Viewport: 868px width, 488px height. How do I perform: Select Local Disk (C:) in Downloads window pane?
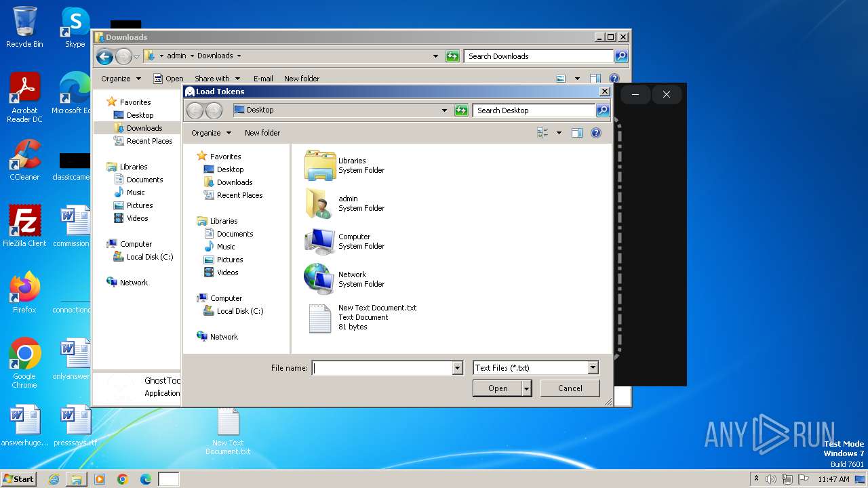pos(149,257)
